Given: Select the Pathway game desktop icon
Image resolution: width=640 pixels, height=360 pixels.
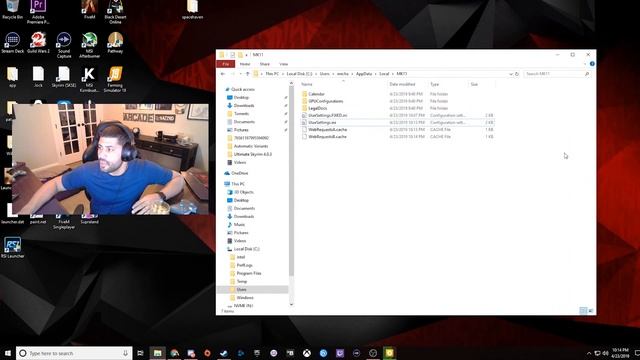Looking at the screenshot, I should [115, 43].
